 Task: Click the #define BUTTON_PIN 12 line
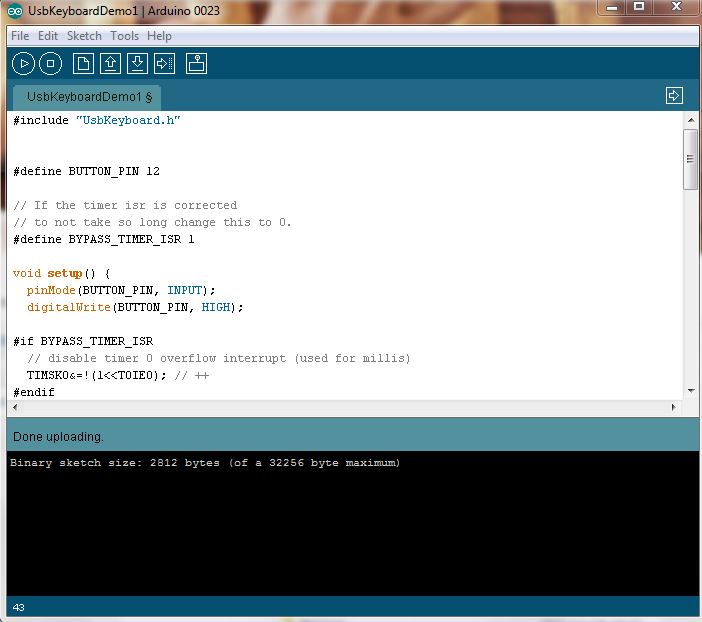point(86,172)
